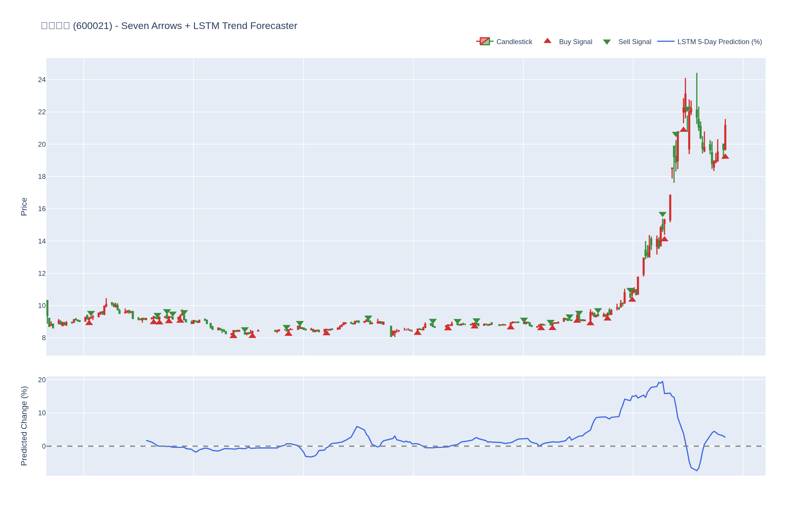Click the green Sell Signal triangle in legend
The image size is (812, 522).
click(607, 42)
